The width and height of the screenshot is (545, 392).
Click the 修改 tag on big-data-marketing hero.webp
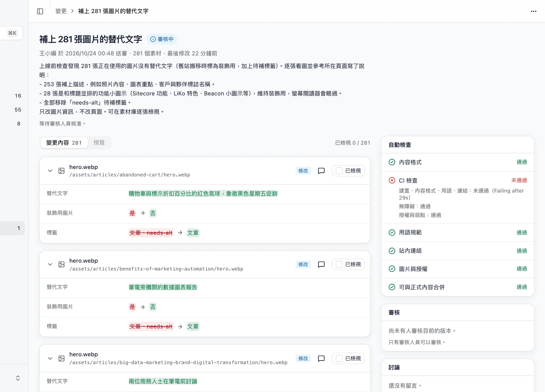point(303,358)
